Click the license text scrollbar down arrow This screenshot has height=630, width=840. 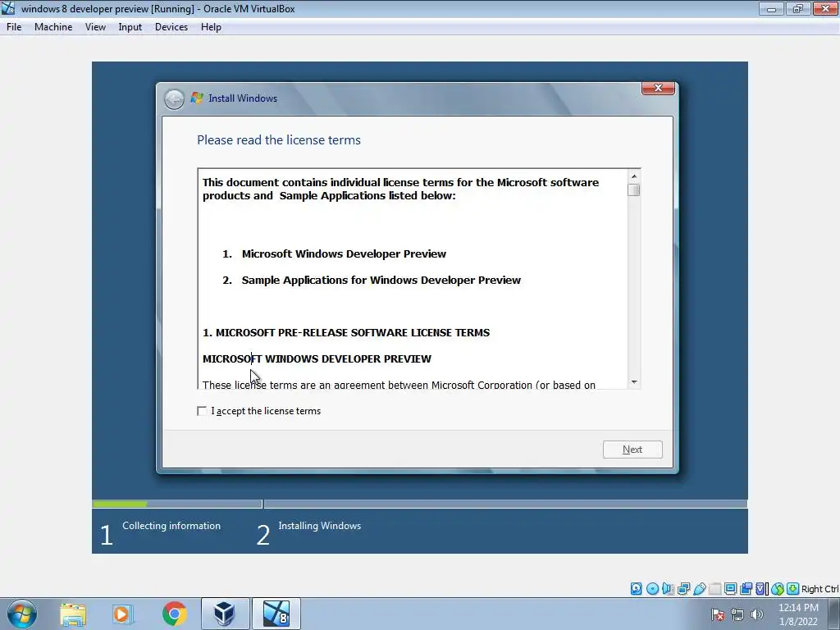pyautogui.click(x=634, y=382)
